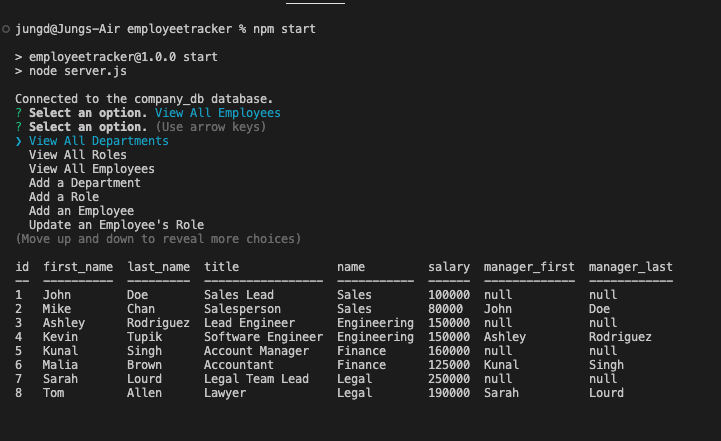Click manager_last 'Singh' in Malia's row
Viewport: 721px width, 441px height.
[x=606, y=365]
